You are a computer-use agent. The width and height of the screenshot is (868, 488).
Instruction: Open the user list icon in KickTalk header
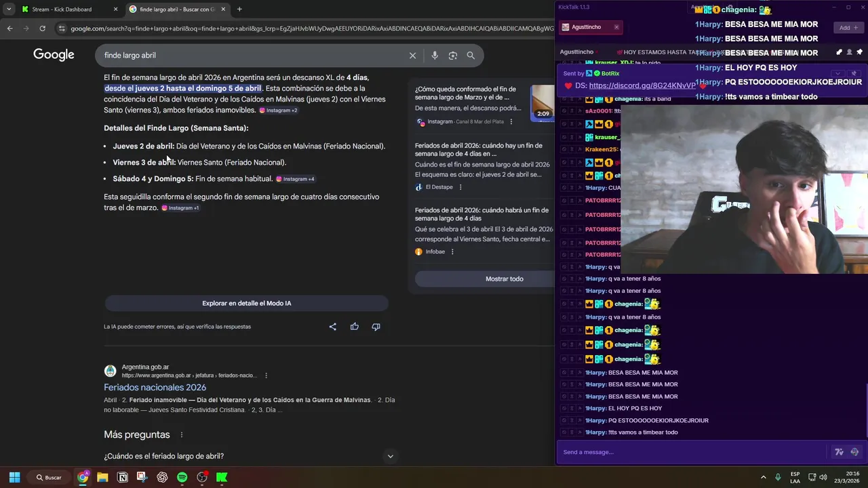point(849,52)
